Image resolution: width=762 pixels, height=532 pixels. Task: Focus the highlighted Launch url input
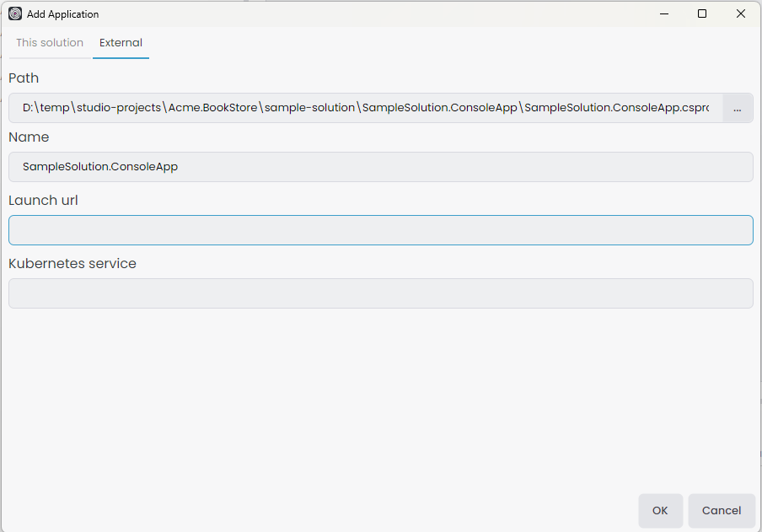379,229
